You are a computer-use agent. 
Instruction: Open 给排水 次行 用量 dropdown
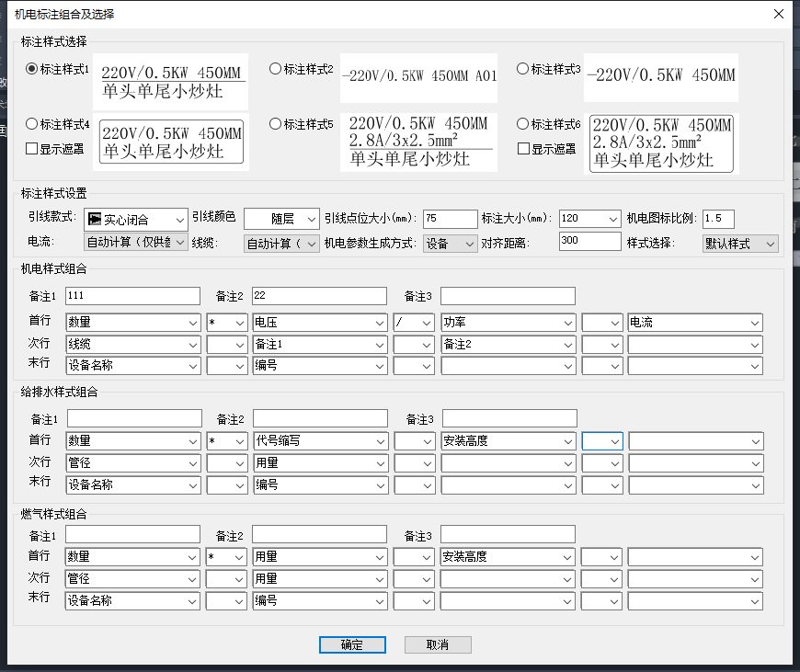[x=320, y=463]
